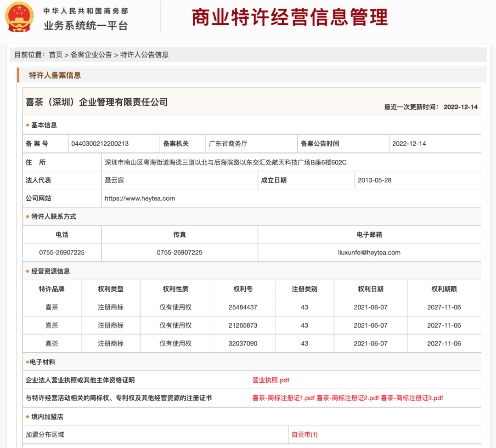
Task: Click the liuxunfei@heytea.com email address
Action: [x=369, y=252]
